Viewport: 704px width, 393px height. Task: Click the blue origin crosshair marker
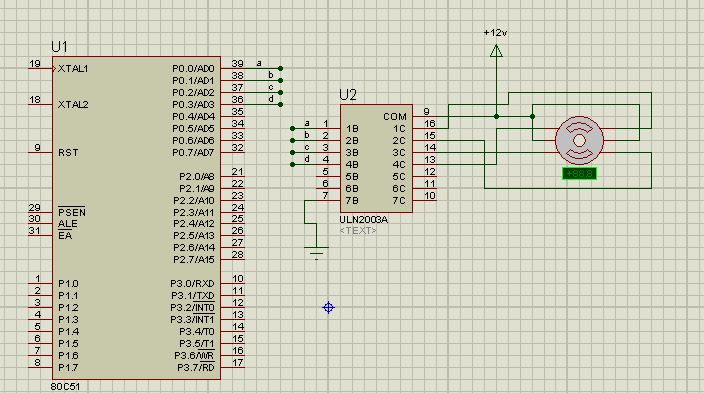(x=328, y=308)
